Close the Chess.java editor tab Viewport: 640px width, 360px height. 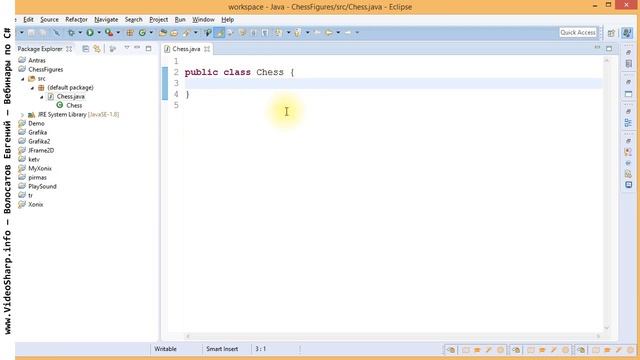pos(207,49)
